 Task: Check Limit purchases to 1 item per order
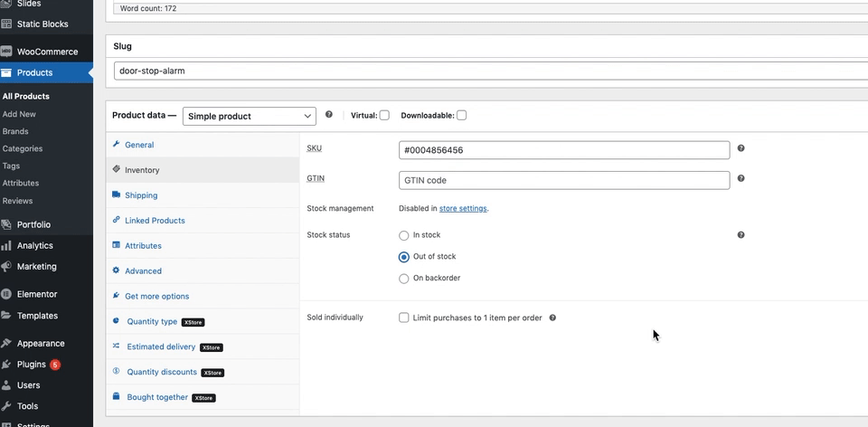pos(404,318)
